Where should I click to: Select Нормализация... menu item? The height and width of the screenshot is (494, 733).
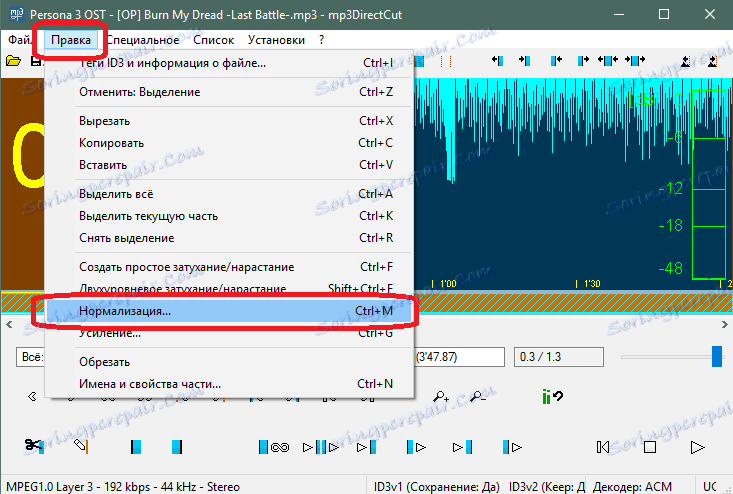coord(229,311)
